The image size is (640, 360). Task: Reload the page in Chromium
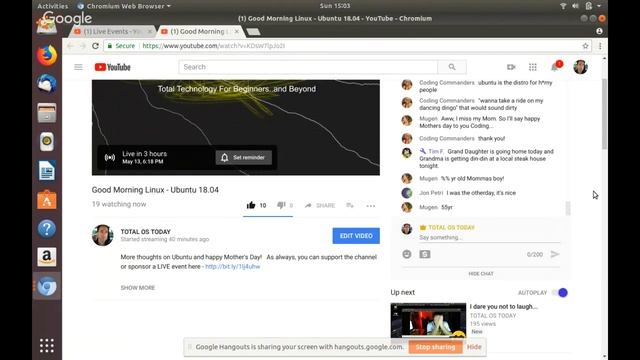[95, 46]
